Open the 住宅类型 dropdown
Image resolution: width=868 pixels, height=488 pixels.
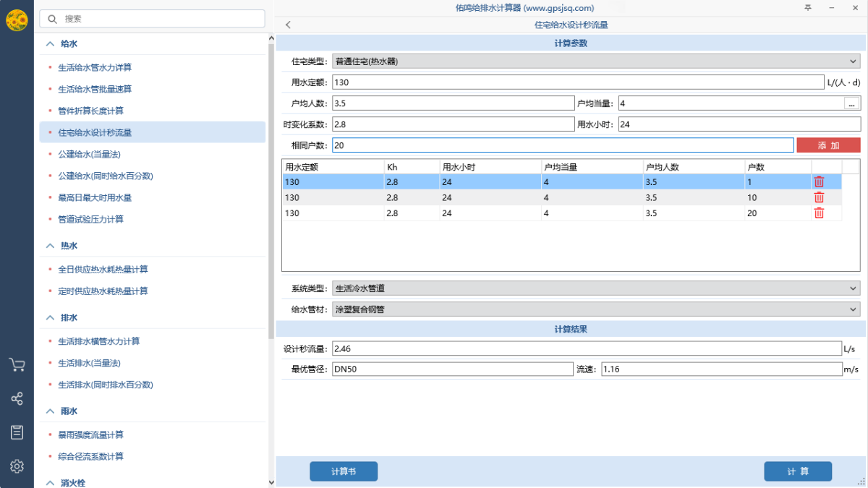coord(595,61)
